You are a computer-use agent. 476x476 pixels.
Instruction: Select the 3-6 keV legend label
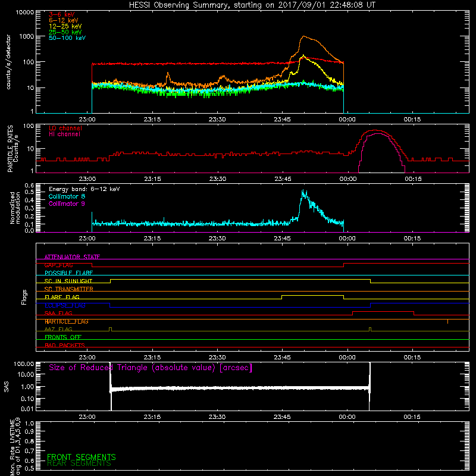pos(62,14)
